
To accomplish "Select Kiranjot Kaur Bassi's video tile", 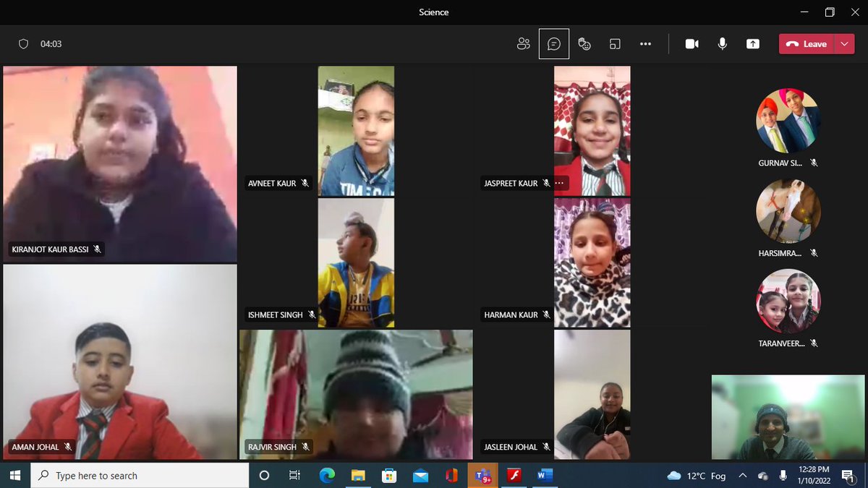I will pyautogui.click(x=120, y=164).
